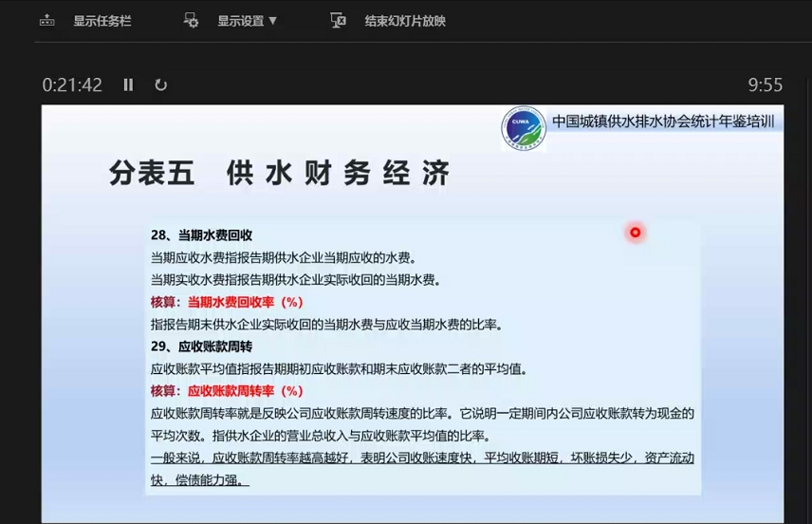Click the slide title 分表五 供水财务经济

click(279, 174)
